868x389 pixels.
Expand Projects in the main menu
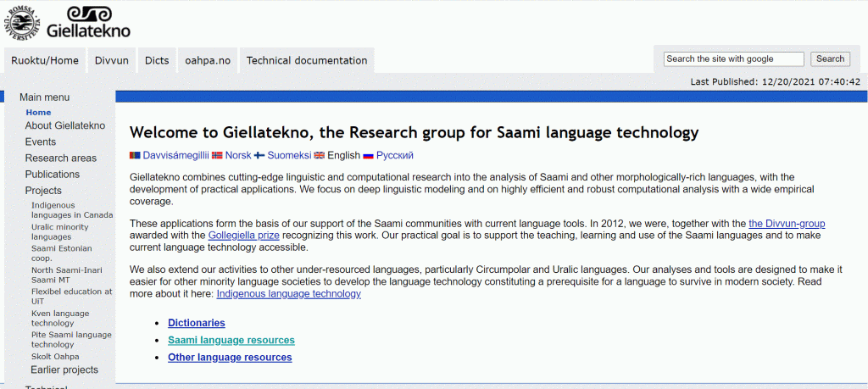coord(43,191)
